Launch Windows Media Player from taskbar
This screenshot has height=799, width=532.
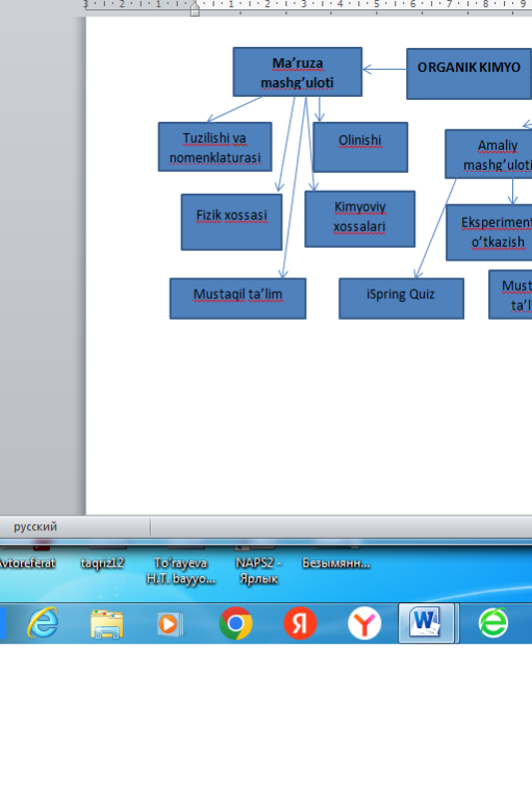(x=170, y=623)
